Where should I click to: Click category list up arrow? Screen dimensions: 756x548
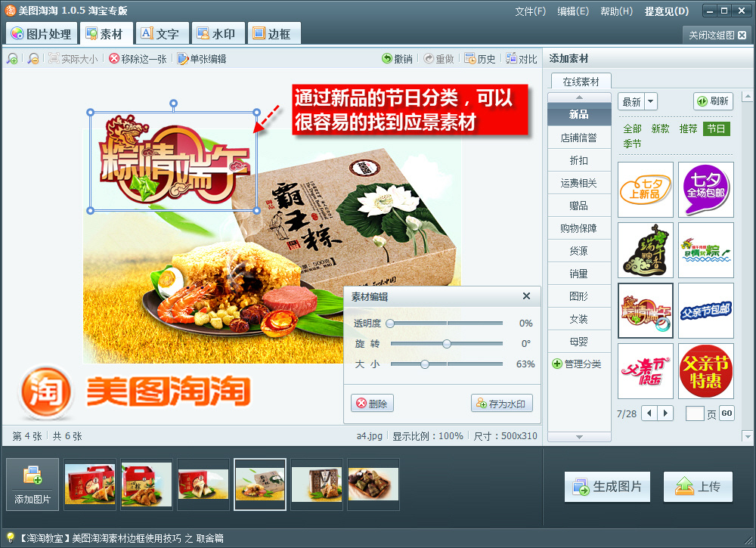coord(580,98)
